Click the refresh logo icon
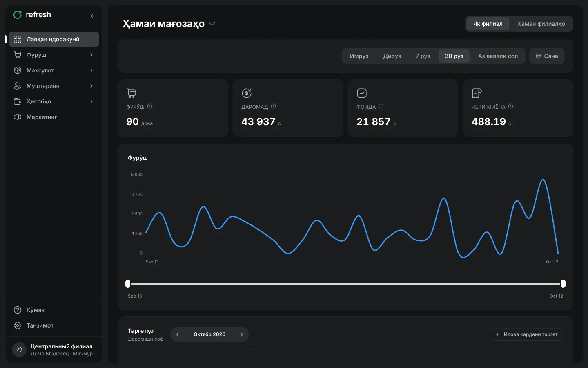 (x=18, y=15)
